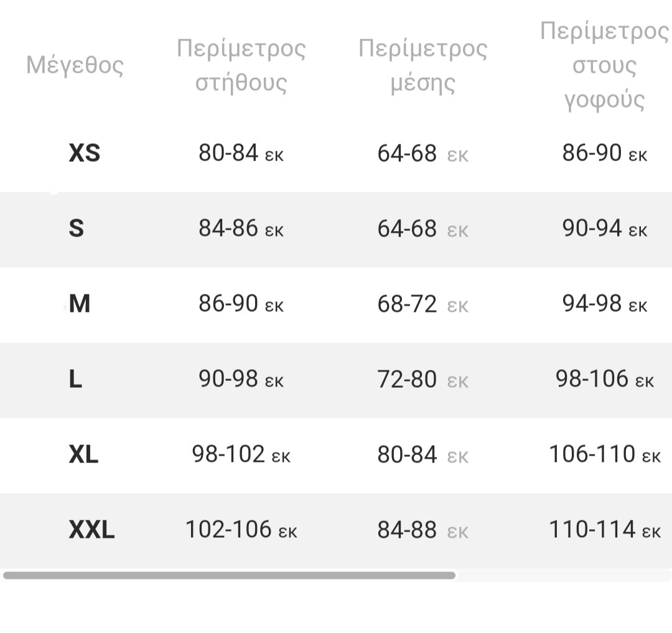Click the 98-106 hip measurement cell
The height and width of the screenshot is (633, 672).
tap(604, 379)
